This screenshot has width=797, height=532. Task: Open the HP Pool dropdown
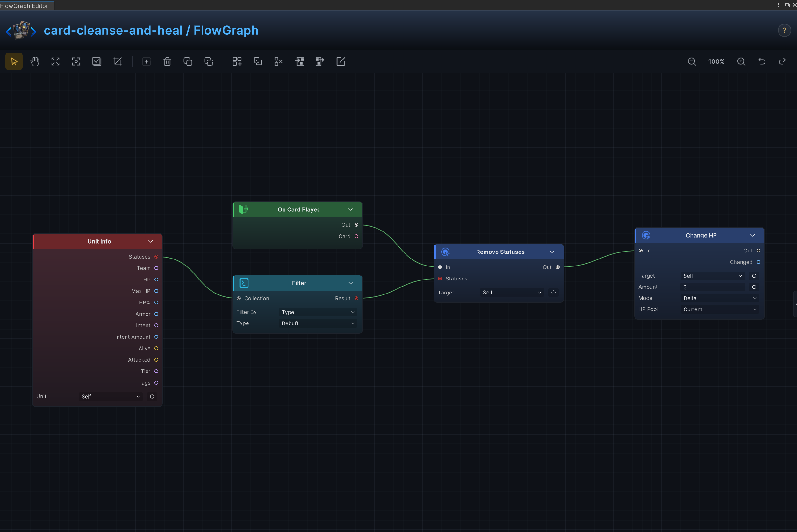click(720, 309)
